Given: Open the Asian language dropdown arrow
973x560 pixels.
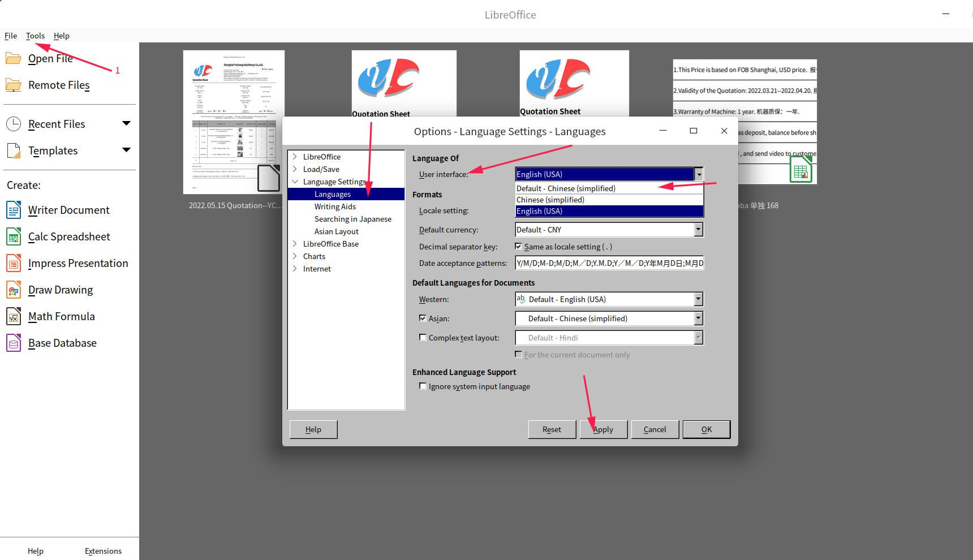Looking at the screenshot, I should pyautogui.click(x=699, y=318).
